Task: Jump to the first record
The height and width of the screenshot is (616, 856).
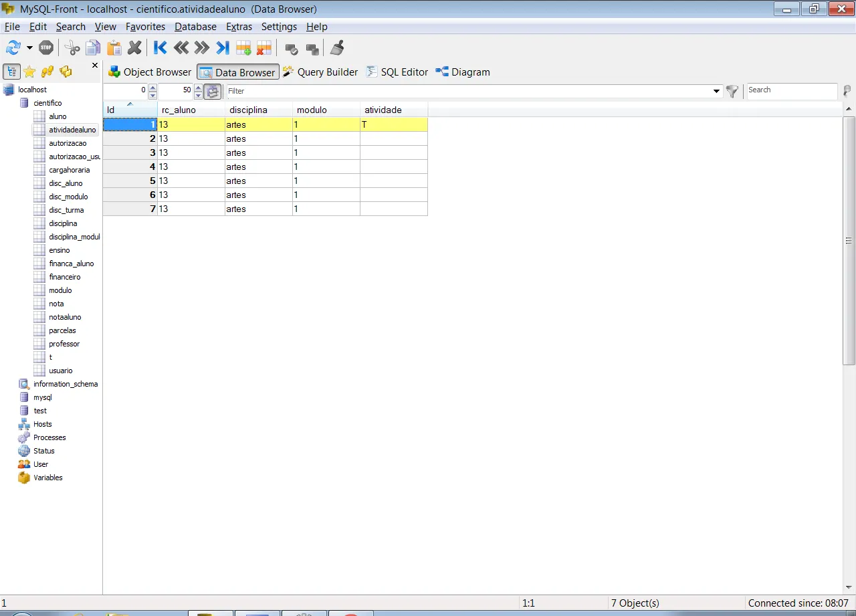Action: pyautogui.click(x=160, y=47)
